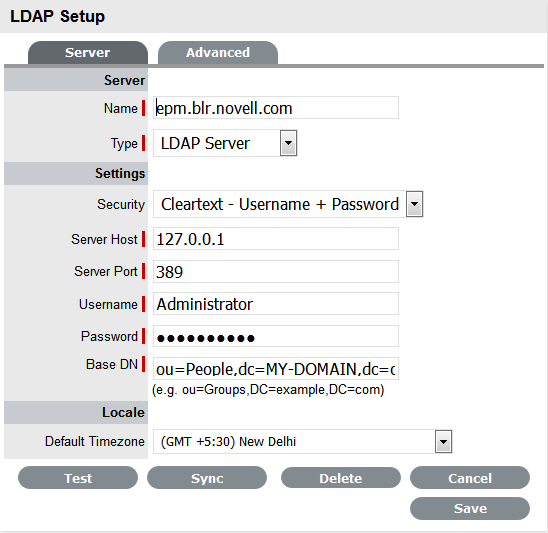Cancel the LDAP setup changes

click(470, 478)
